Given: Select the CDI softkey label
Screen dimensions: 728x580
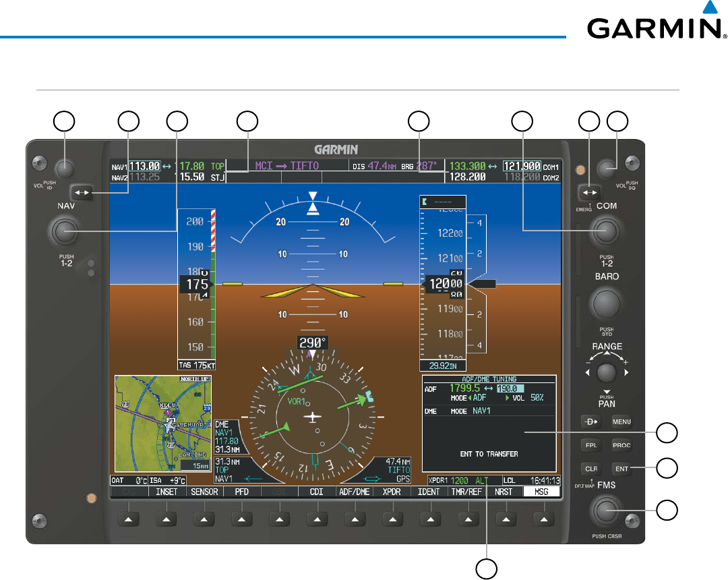Looking at the screenshot, I should coord(316,492).
